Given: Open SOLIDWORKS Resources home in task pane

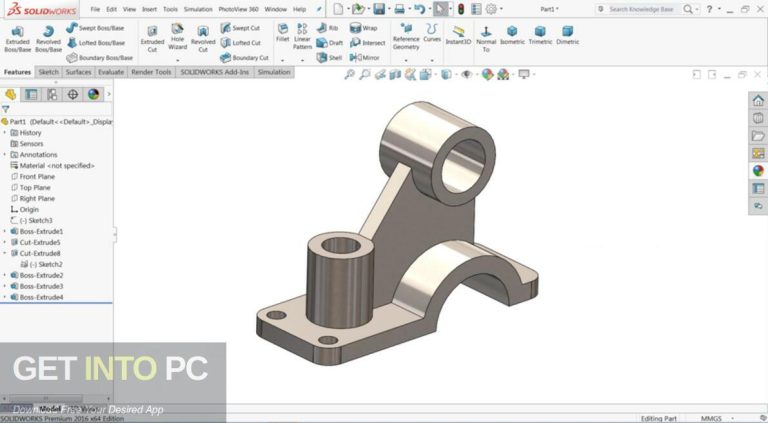Looking at the screenshot, I should (x=758, y=100).
